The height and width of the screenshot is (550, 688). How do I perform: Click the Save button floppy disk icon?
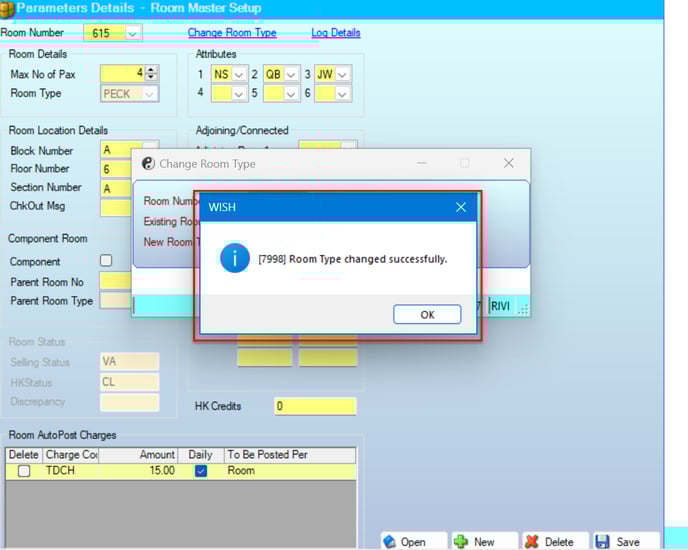pyautogui.click(x=602, y=541)
